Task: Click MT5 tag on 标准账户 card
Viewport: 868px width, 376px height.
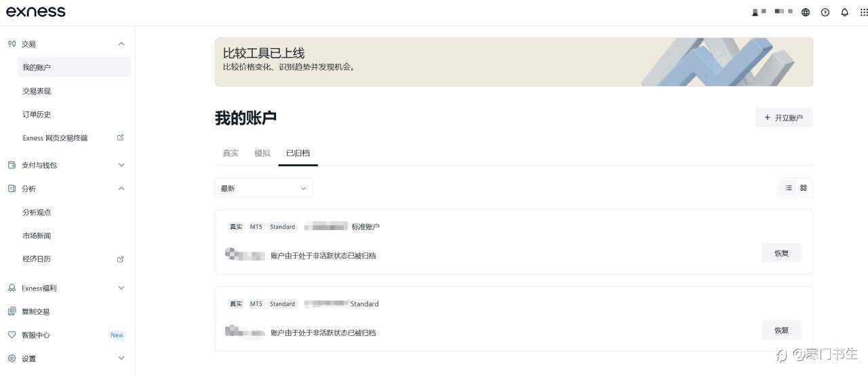Action: (x=256, y=227)
